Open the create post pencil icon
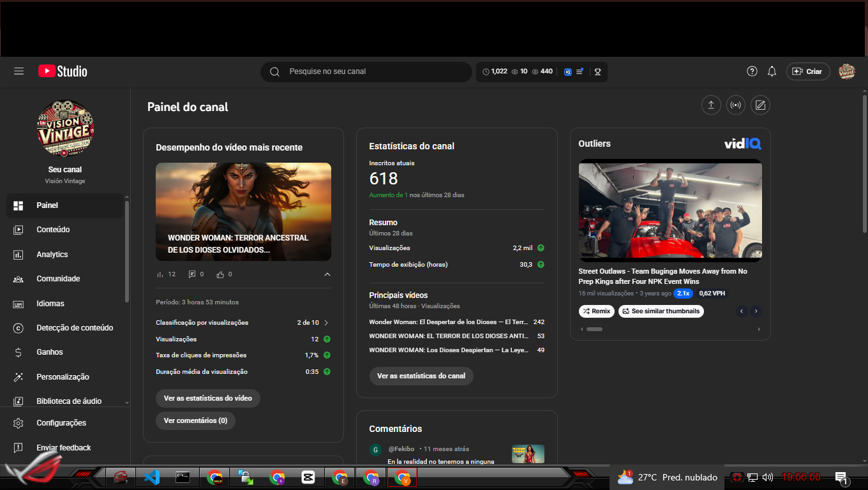The width and height of the screenshot is (868, 490). tap(759, 105)
